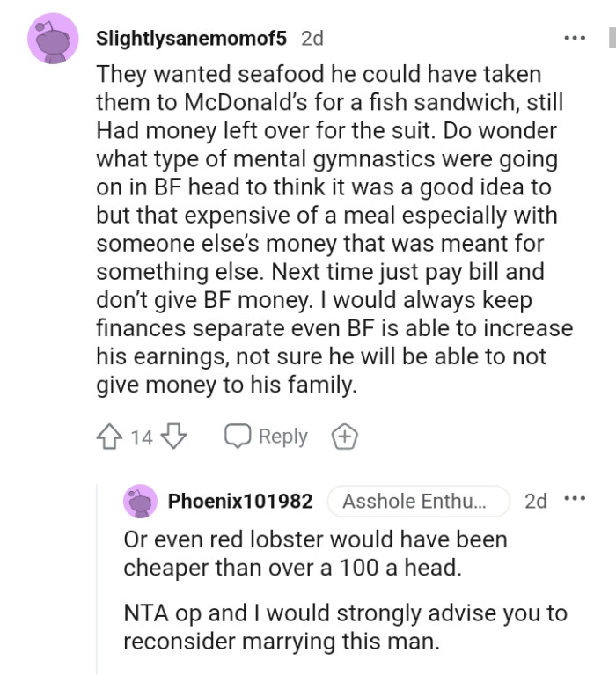This screenshot has height=675, width=616.
Task: Click the Asshole Enthu... flair badge
Action: pyautogui.click(x=418, y=501)
